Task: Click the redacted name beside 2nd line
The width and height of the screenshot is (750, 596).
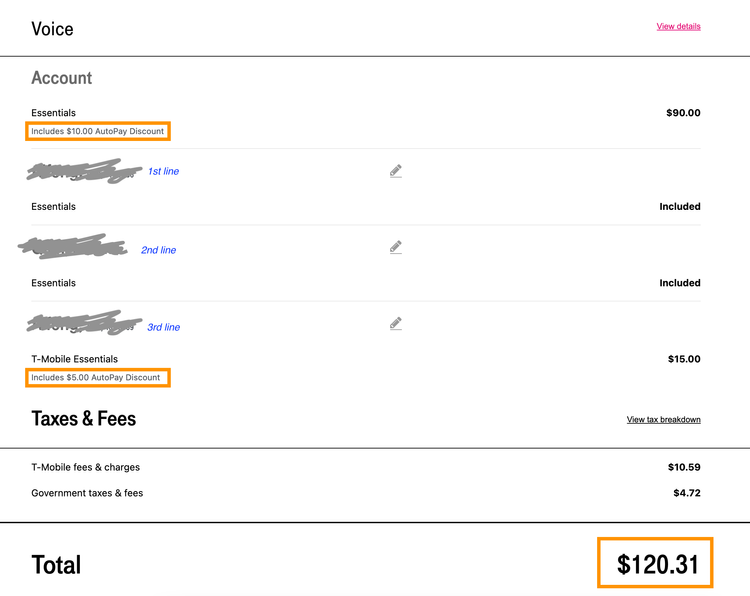Action: tap(73, 246)
